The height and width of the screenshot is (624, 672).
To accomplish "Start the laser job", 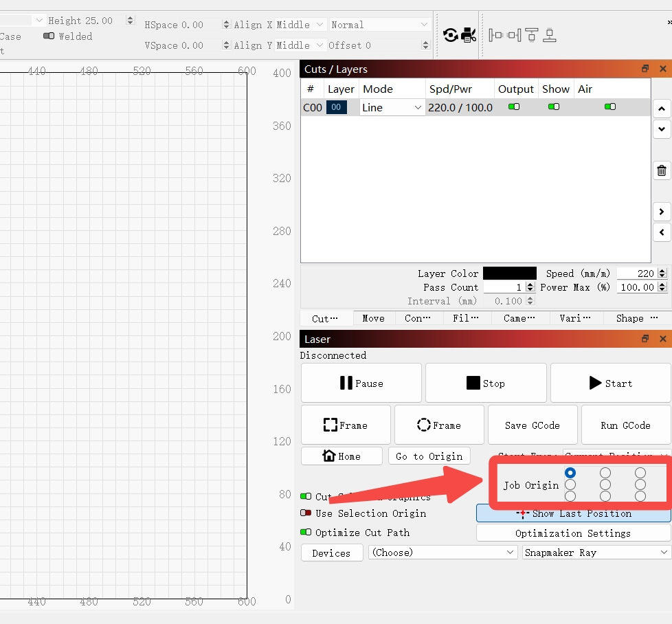I will (611, 383).
